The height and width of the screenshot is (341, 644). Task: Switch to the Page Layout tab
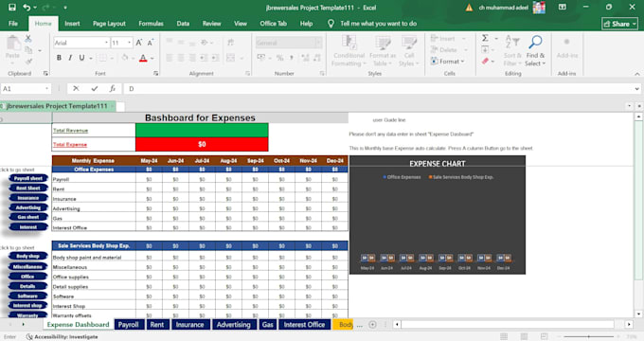[109, 24]
